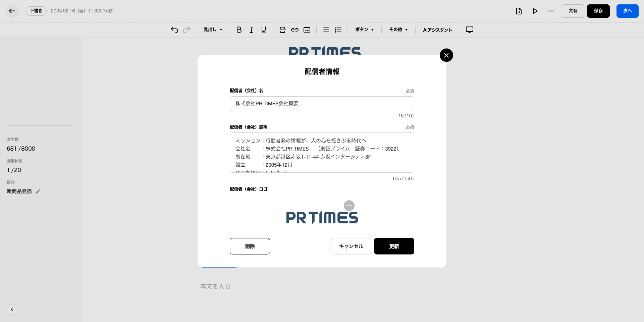This screenshot has height=322, width=644.
Task: Click the 共有 share button
Action: (573, 11)
